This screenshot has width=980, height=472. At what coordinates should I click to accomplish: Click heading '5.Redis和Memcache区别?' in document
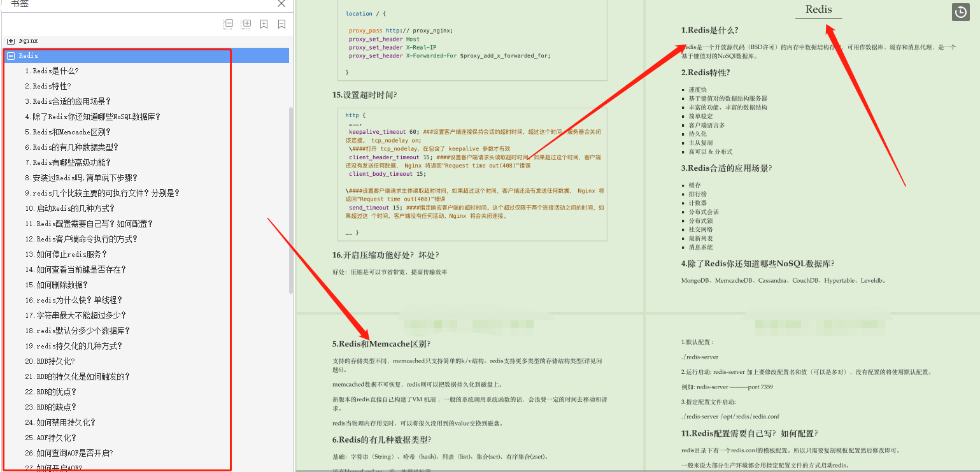coord(381,344)
